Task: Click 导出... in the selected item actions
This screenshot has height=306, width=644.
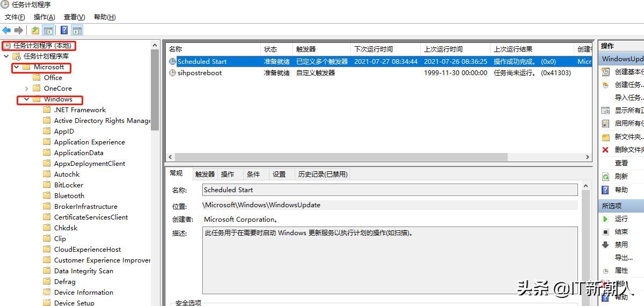Action: (624, 258)
